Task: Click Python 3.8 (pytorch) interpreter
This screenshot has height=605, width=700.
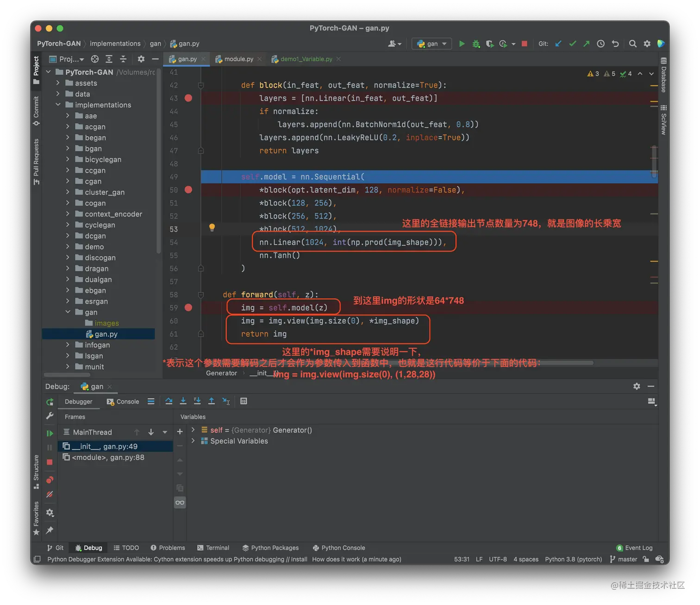Action: [574, 559]
